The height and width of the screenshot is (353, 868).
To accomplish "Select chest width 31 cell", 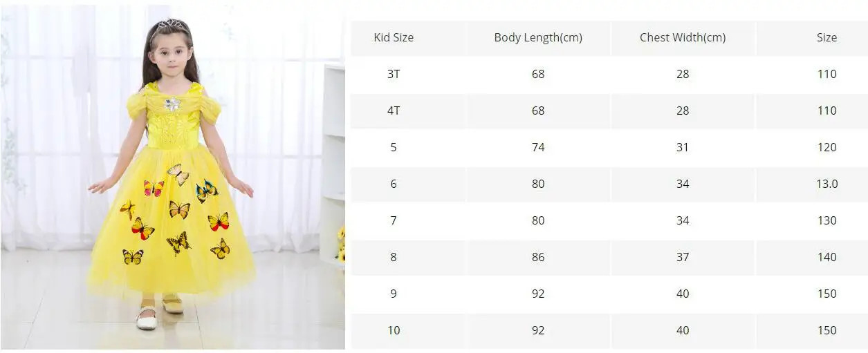I will click(x=683, y=147).
